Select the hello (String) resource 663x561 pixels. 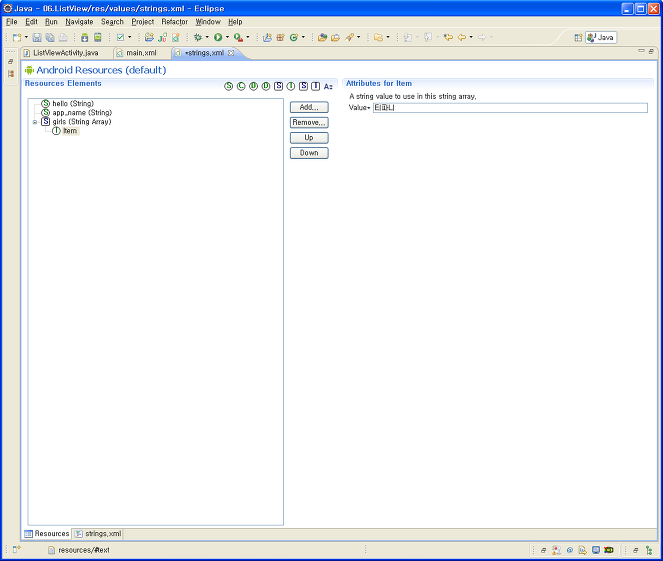click(73, 104)
